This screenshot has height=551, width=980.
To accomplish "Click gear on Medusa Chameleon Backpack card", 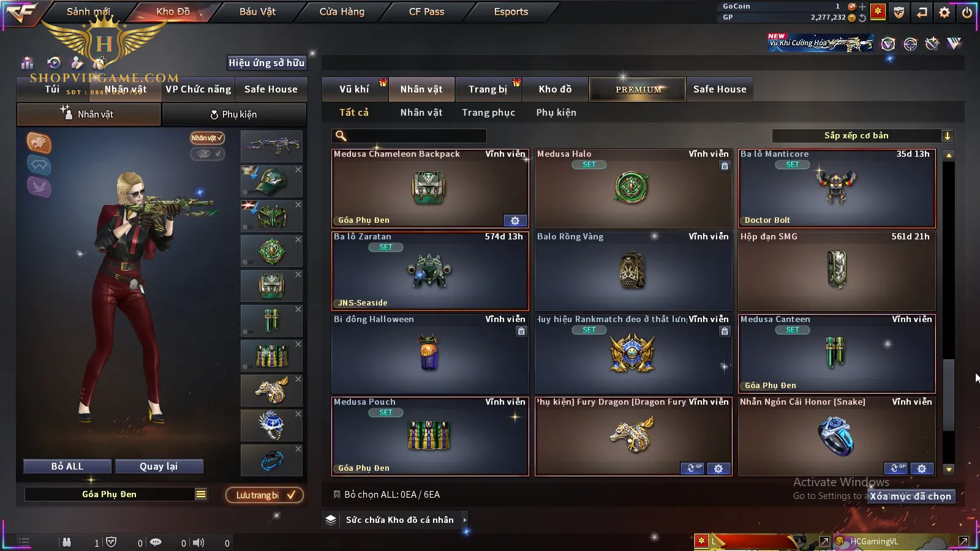I will pyautogui.click(x=515, y=220).
